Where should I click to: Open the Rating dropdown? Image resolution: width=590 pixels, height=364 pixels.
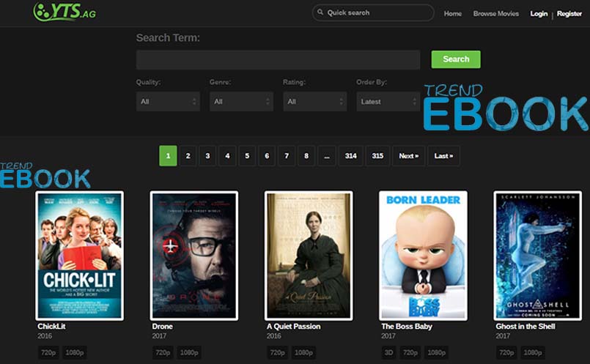(x=315, y=102)
